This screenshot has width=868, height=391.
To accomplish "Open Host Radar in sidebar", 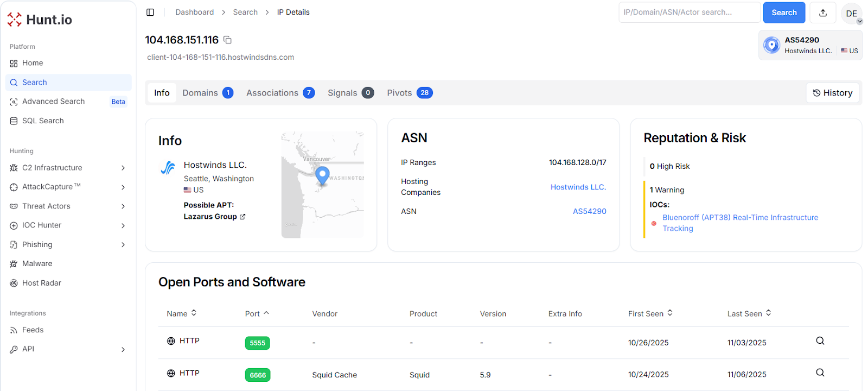I will tap(41, 283).
